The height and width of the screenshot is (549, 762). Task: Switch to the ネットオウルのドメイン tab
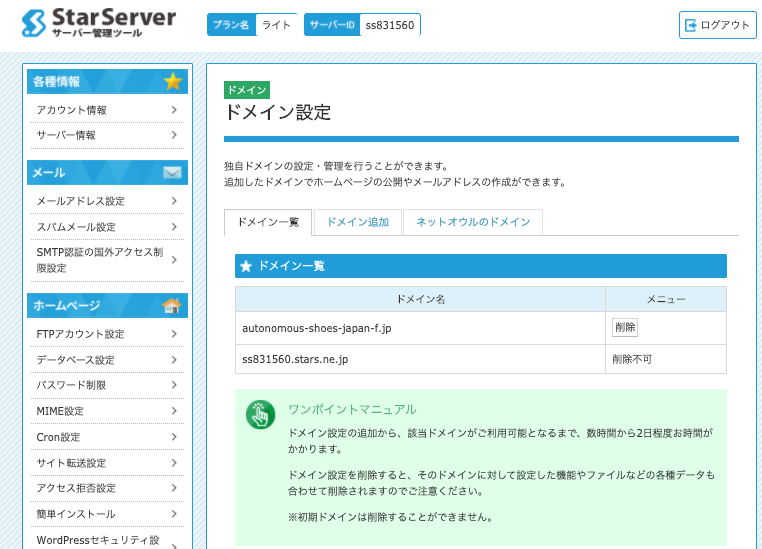coord(472,222)
